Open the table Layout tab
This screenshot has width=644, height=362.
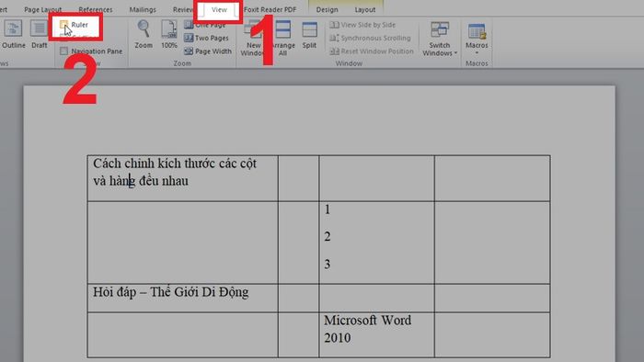tap(364, 9)
